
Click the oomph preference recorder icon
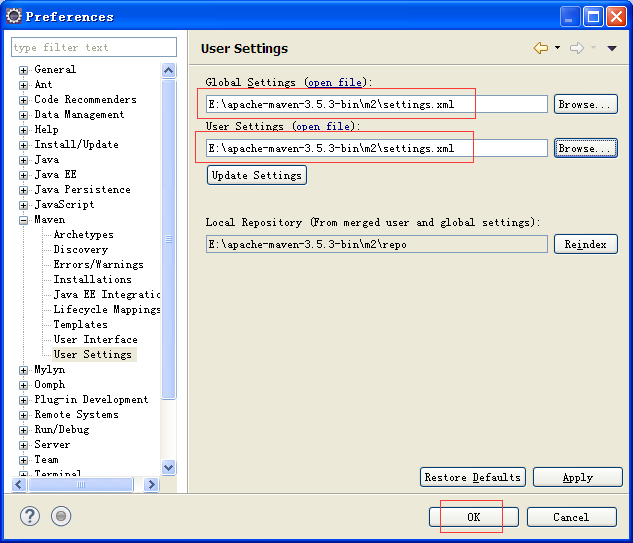tap(61, 516)
